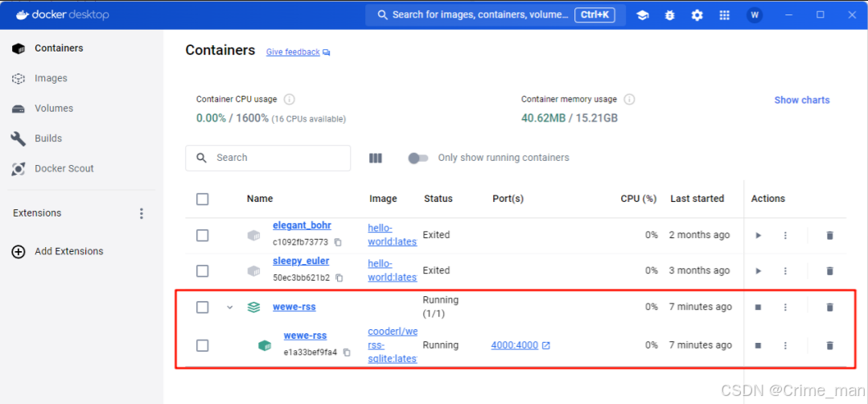Open more actions for wewe-rss container e1a33bef9fa4

click(785, 345)
